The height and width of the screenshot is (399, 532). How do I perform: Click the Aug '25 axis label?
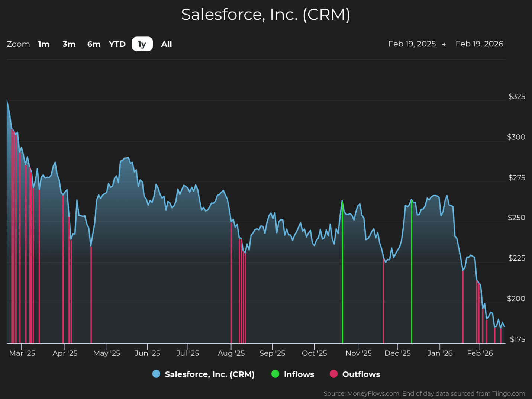point(231,353)
